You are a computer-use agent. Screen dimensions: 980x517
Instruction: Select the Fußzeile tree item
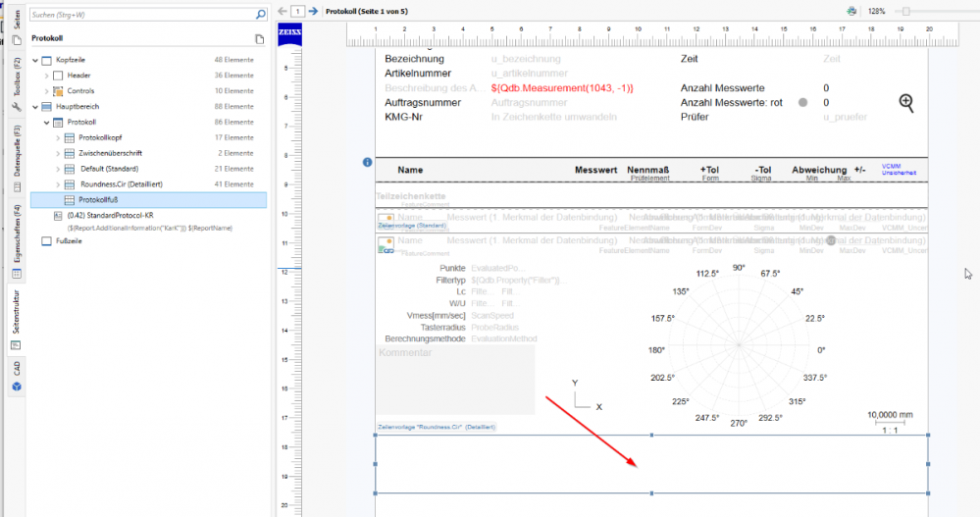point(70,239)
